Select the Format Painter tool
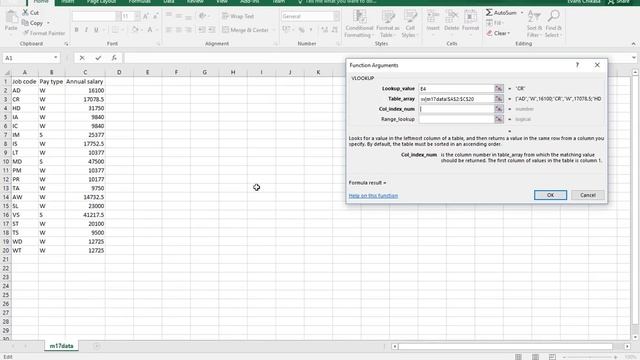 point(43,33)
